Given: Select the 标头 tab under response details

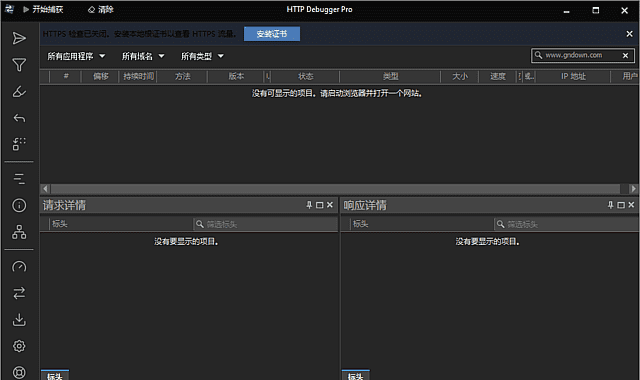Looking at the screenshot, I should tap(356, 375).
